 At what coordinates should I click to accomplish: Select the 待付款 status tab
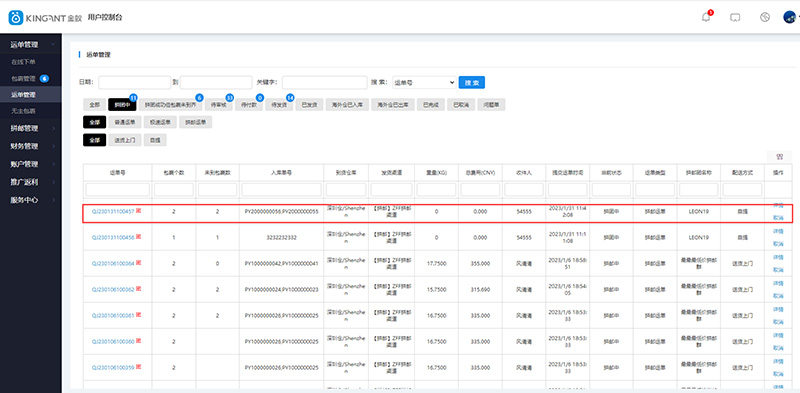tap(249, 105)
